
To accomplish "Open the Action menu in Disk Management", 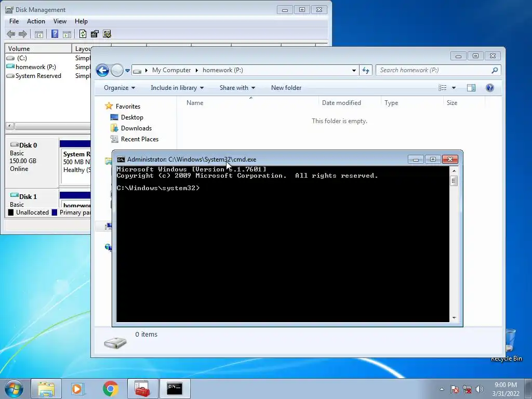I will coord(36,21).
